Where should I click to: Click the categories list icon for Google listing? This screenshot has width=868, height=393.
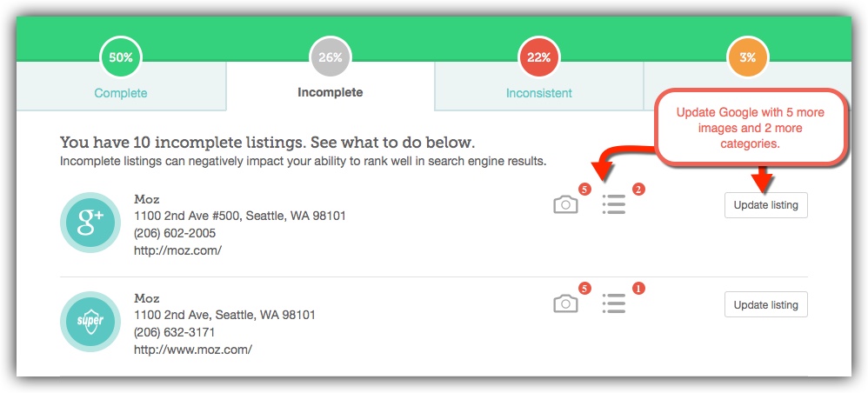click(614, 205)
